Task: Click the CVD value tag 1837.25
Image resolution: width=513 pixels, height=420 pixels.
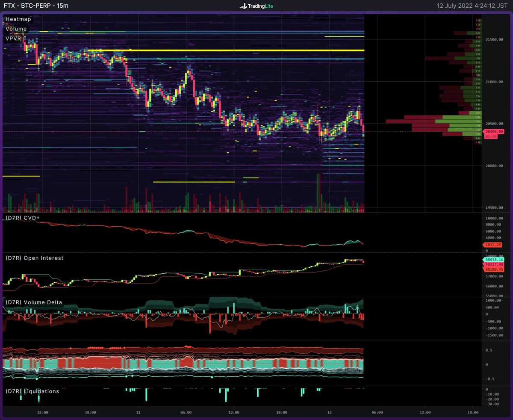Action: (492, 245)
